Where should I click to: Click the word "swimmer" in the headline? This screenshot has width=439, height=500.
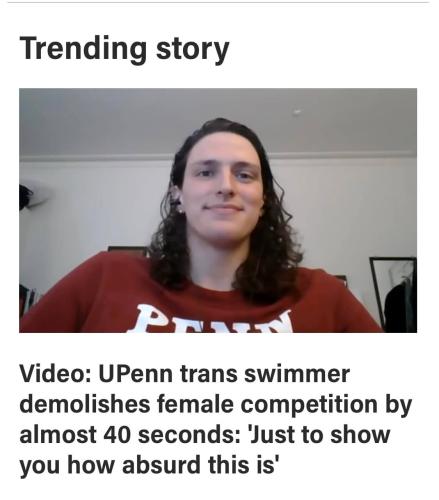pos(297,374)
